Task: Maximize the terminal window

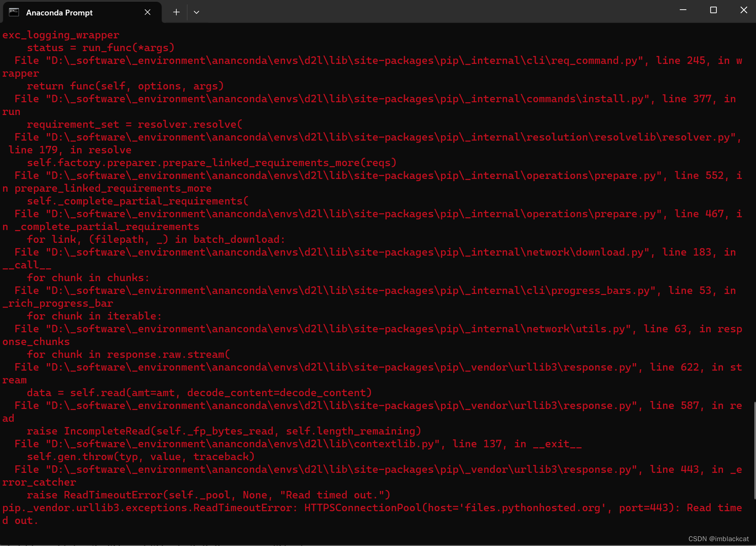Action: [714, 10]
